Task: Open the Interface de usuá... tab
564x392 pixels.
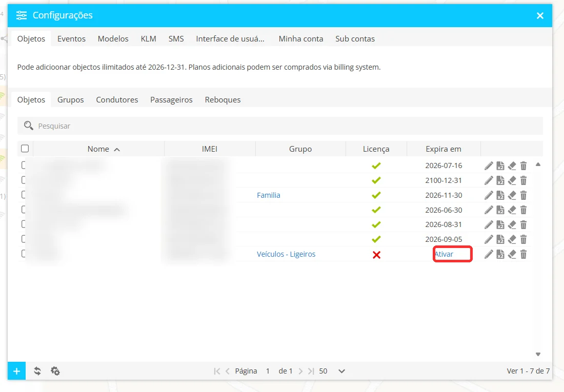Action: coord(230,39)
